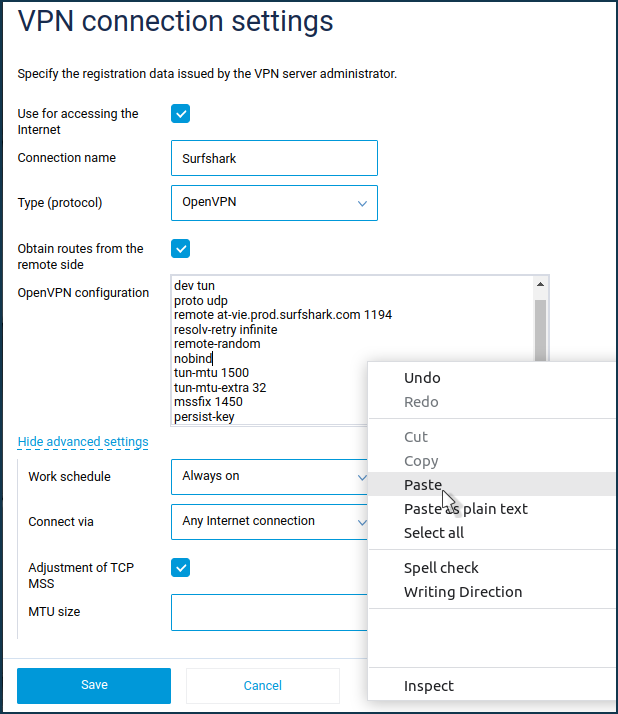Open 'Spell check' from the context menu

441,568
